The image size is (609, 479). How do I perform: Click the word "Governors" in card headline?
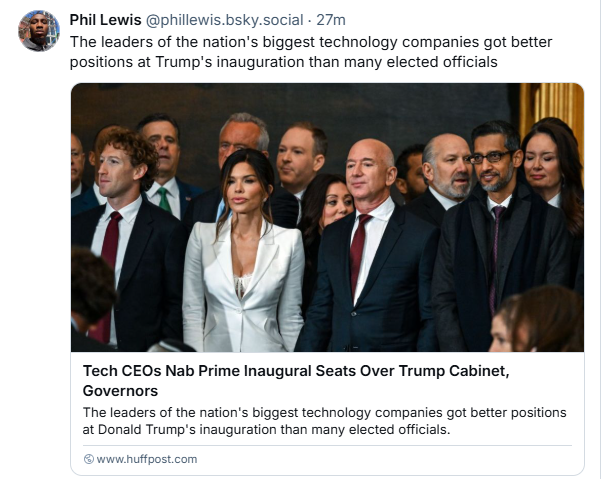[120, 391]
